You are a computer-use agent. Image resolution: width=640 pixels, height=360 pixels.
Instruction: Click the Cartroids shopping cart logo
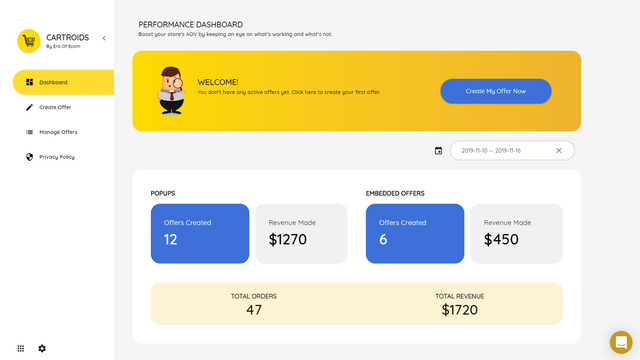pos(29,41)
